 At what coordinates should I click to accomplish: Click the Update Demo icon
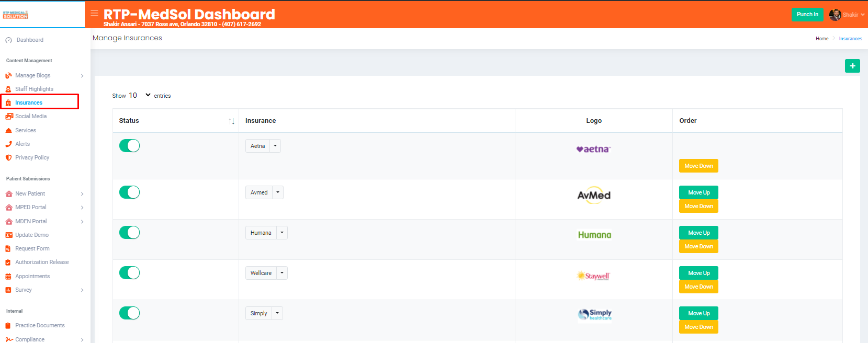9,235
